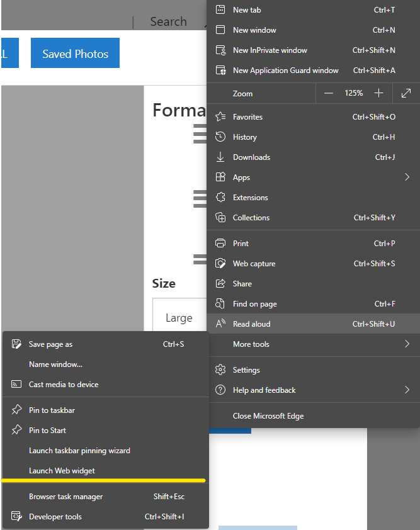This screenshot has width=420, height=530.
Task: Click the Saved Photos button
Action: pyautogui.click(x=75, y=54)
